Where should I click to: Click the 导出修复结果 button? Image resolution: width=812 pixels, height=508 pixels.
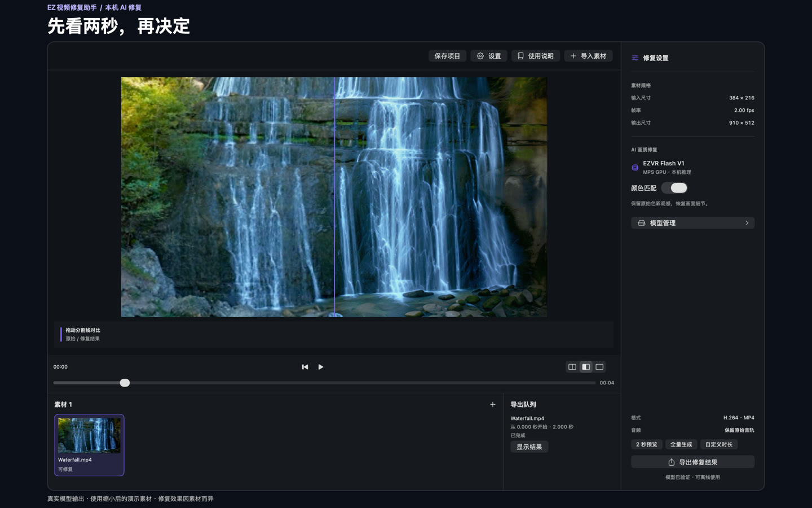tap(692, 462)
